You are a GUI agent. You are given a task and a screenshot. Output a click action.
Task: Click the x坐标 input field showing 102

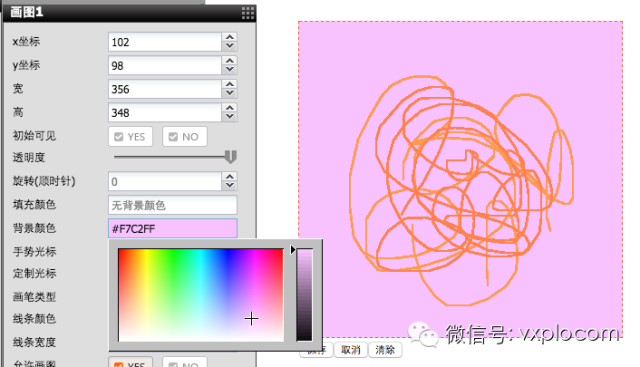(165, 42)
